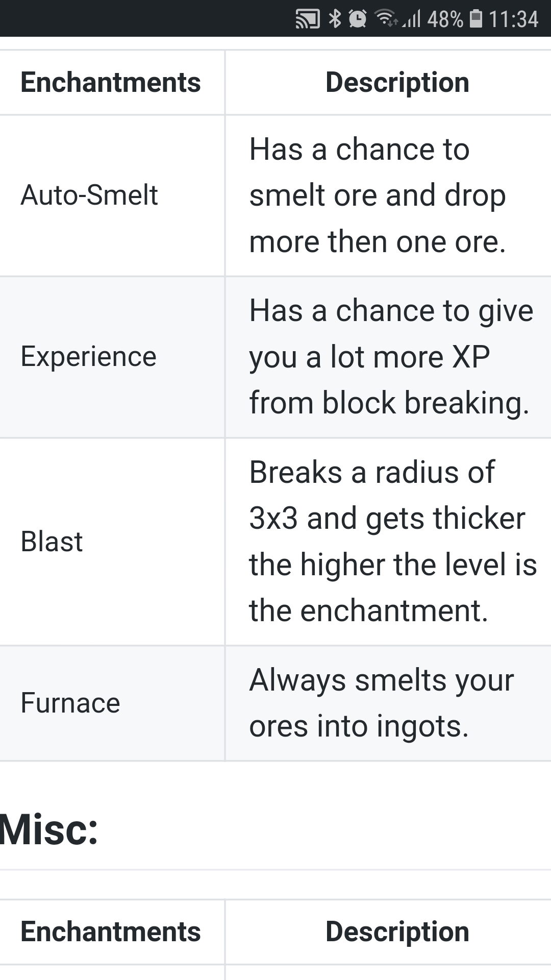Tap the cast icon in status bar
Screen dimensions: 551x980
point(307,19)
